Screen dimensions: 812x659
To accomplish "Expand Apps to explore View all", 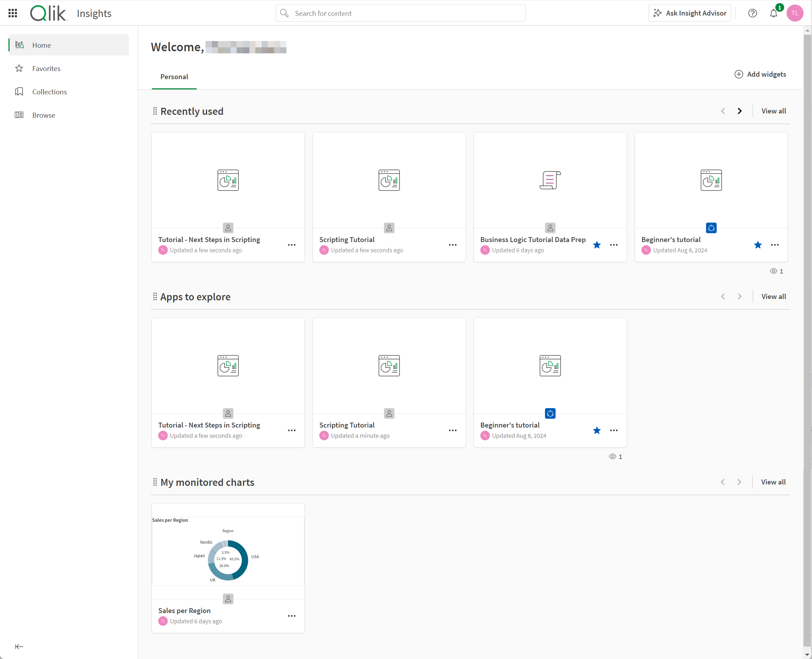I will (774, 296).
